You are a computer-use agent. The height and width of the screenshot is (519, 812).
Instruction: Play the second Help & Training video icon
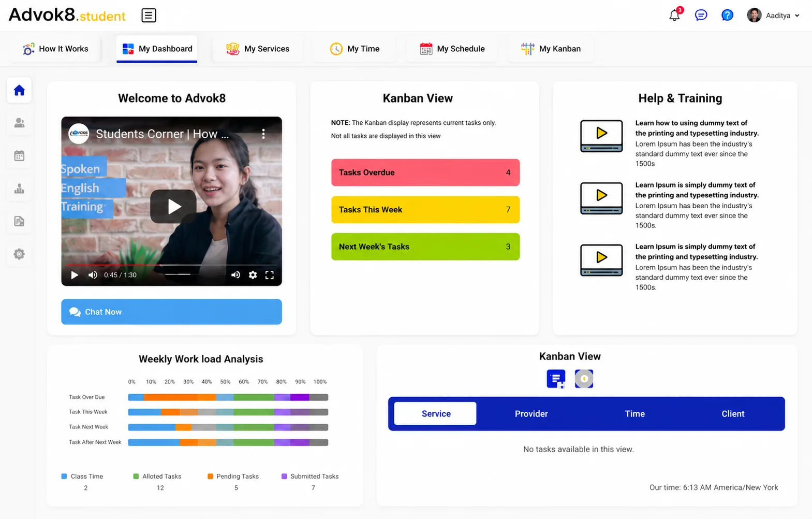[x=601, y=198]
